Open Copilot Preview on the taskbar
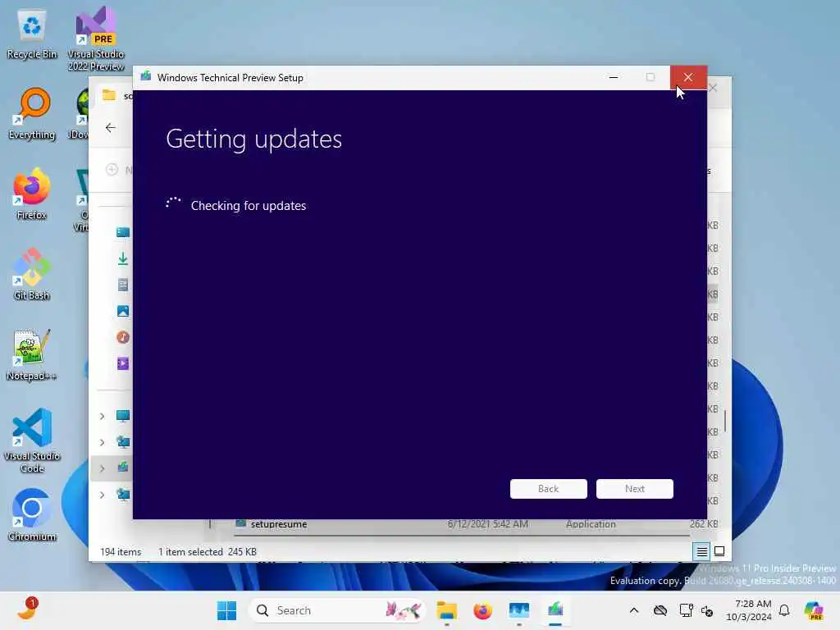The width and height of the screenshot is (840, 630). [814, 610]
